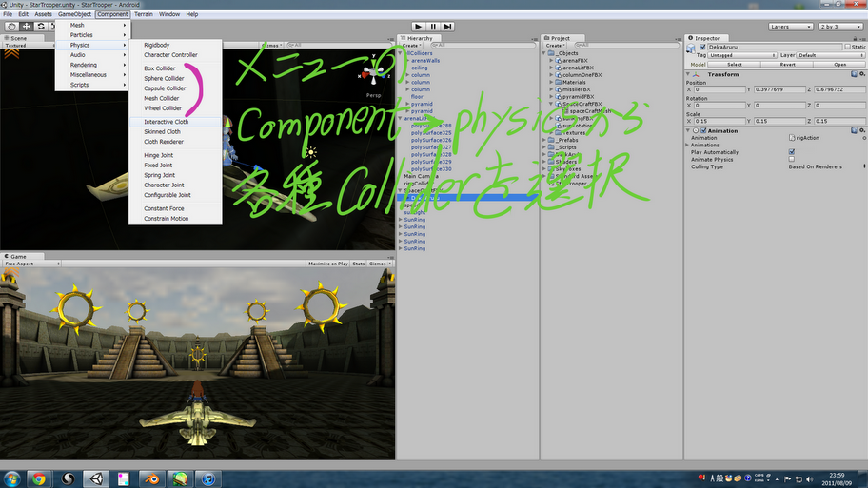This screenshot has width=868, height=488.
Task: Open the Rendering submenu
Action: (x=91, y=65)
